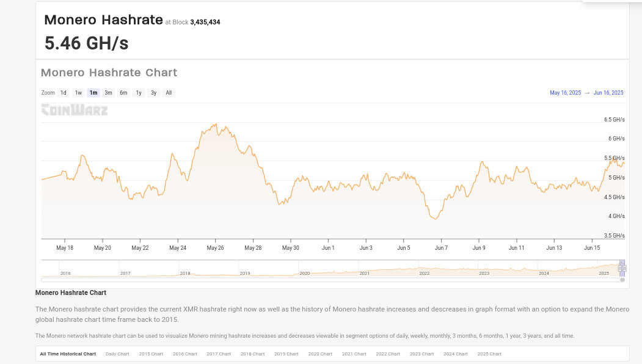
Task: Edit the Jun 16, 2025 end date
Action: pyautogui.click(x=608, y=93)
